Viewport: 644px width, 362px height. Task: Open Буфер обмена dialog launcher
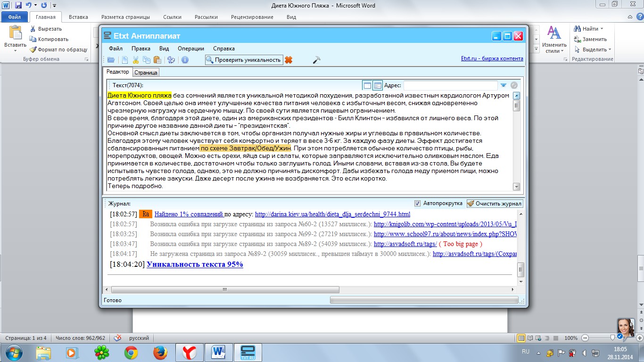coord(86,59)
